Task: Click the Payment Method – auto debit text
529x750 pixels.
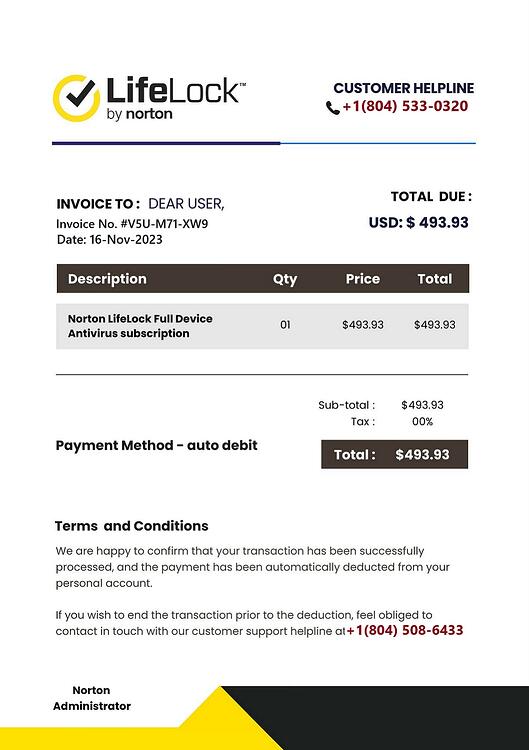Action: click(156, 445)
